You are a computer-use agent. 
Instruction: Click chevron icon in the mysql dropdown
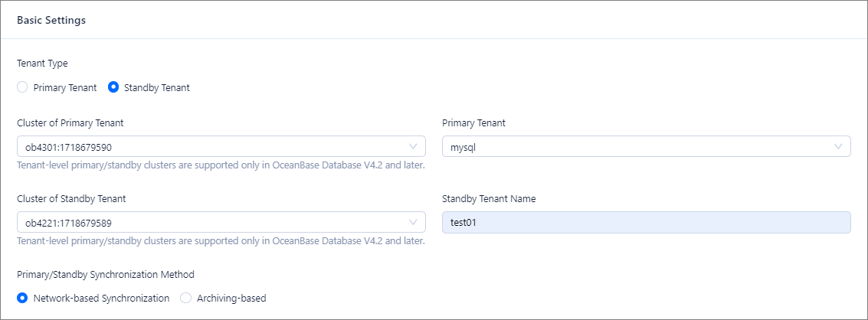tap(838, 146)
